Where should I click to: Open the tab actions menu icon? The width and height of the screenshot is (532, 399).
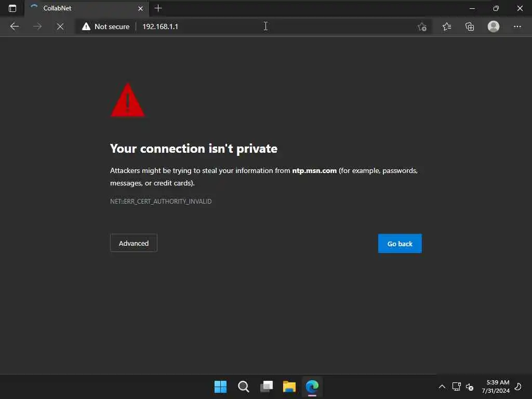tap(12, 8)
